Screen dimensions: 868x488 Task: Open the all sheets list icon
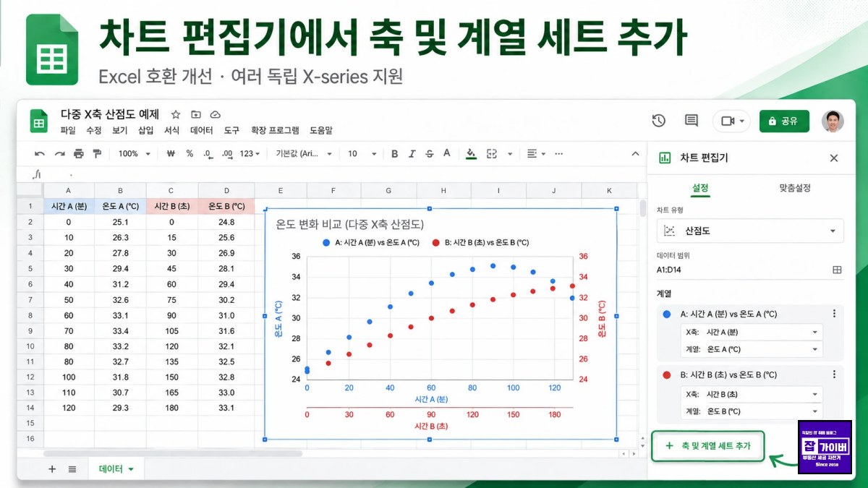point(72,468)
